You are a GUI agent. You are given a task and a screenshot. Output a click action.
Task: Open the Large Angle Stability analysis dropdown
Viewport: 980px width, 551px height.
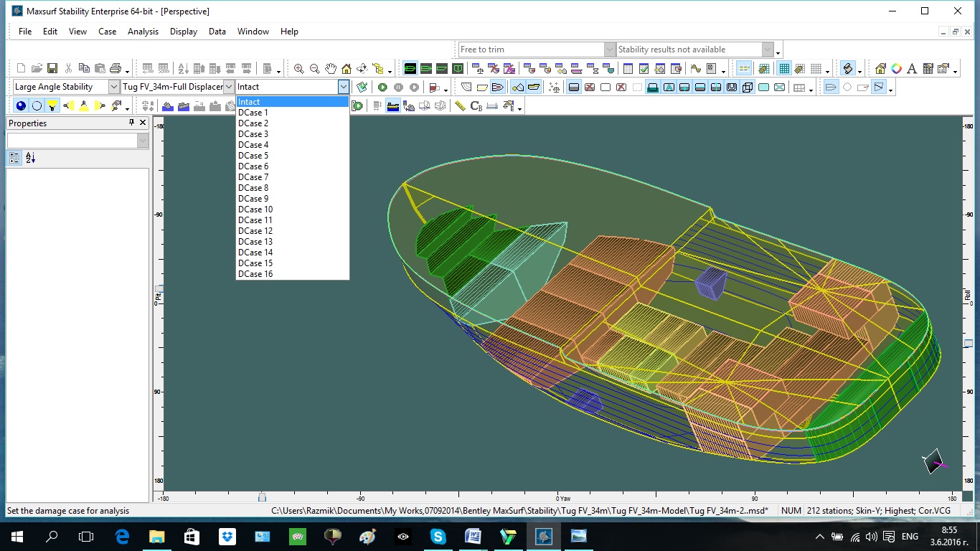[114, 87]
